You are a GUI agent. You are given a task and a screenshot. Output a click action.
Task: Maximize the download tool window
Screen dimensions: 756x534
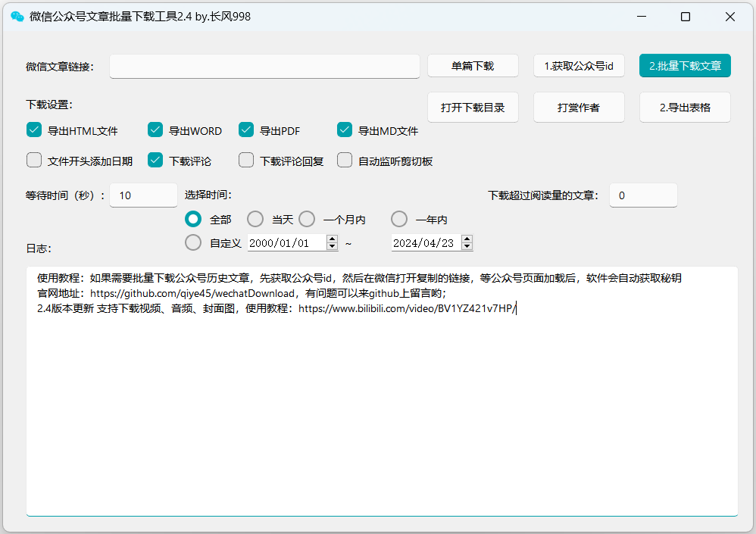tap(685, 17)
